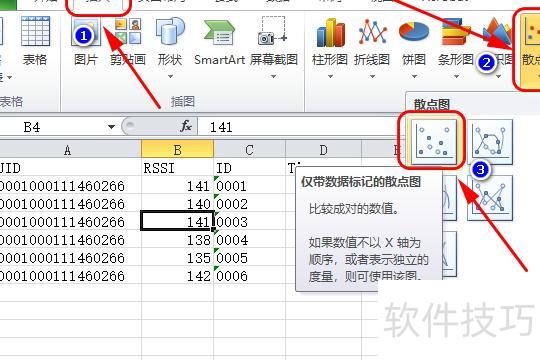Screen dimensions: 540x360
Task: Select column A header
Action: click(70, 150)
